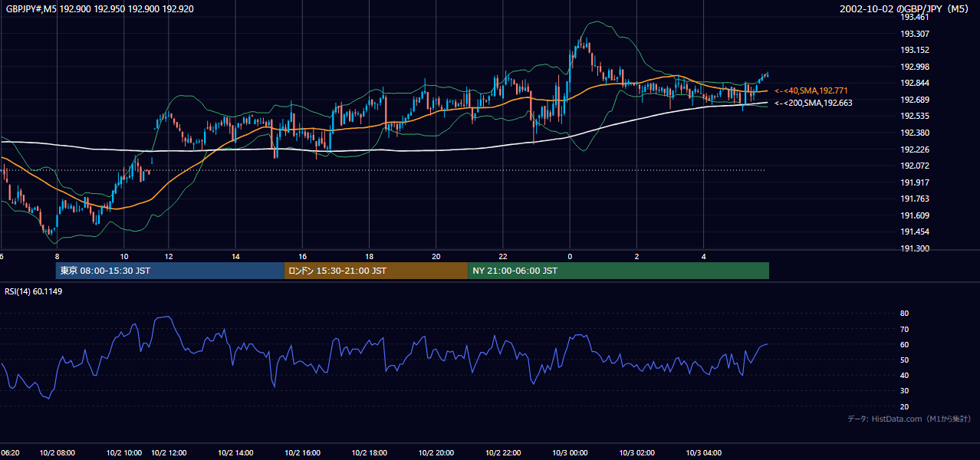Image resolution: width=980 pixels, height=460 pixels.
Task: Click hour label 0 below price chart
Action: [570, 256]
